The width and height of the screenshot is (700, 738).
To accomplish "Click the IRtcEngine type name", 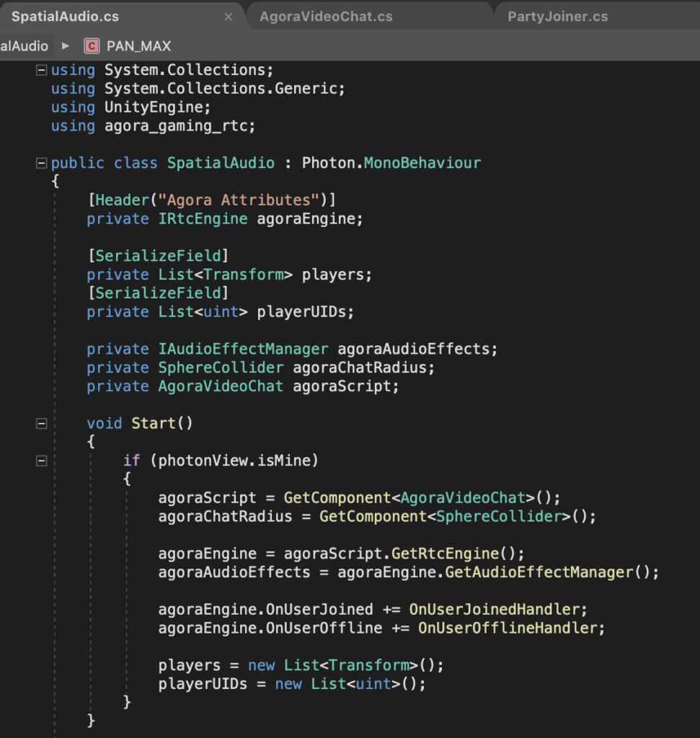I will pyautogui.click(x=203, y=219).
